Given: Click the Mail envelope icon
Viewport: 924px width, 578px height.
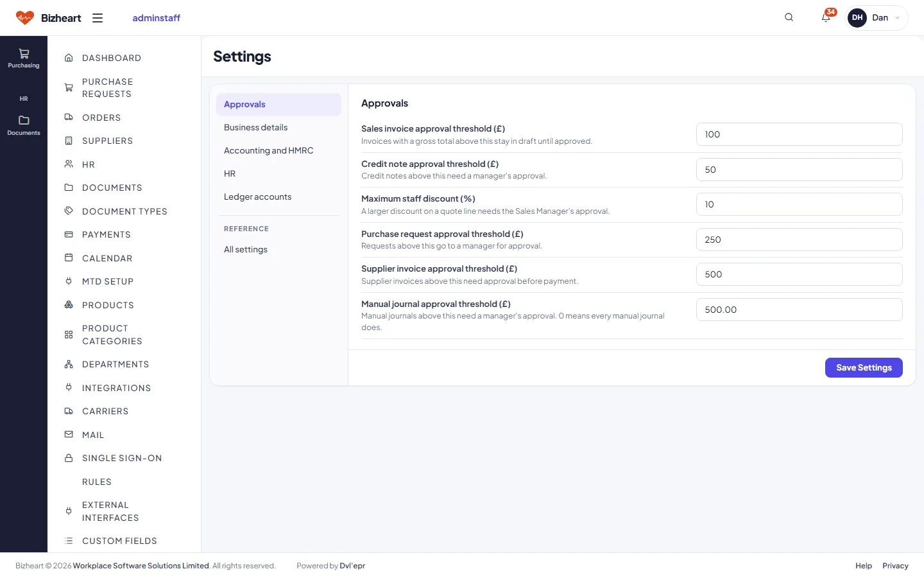Looking at the screenshot, I should tap(69, 435).
